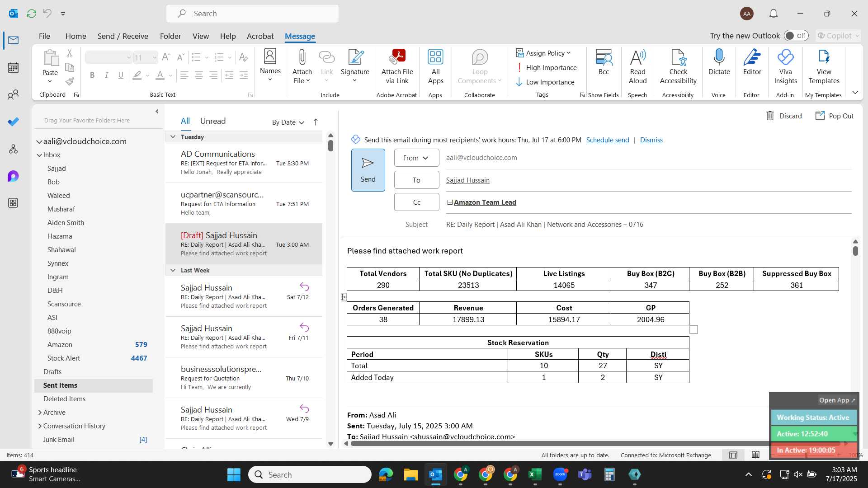This screenshot has height=488, width=868.
Task: Expand the Archive folder
Action: coord(40,412)
